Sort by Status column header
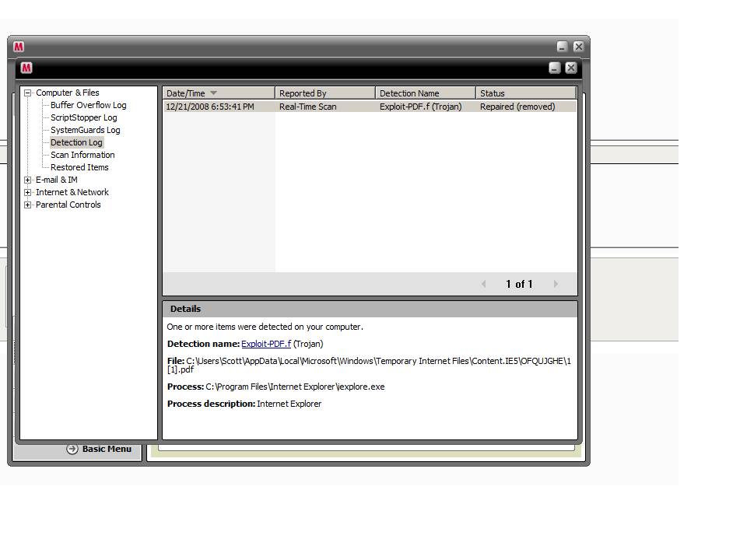 point(526,93)
